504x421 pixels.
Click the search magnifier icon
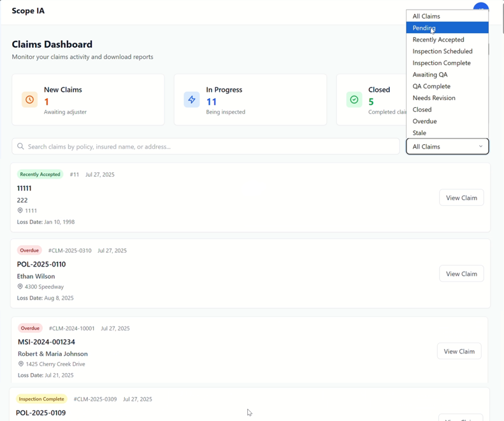point(21,147)
